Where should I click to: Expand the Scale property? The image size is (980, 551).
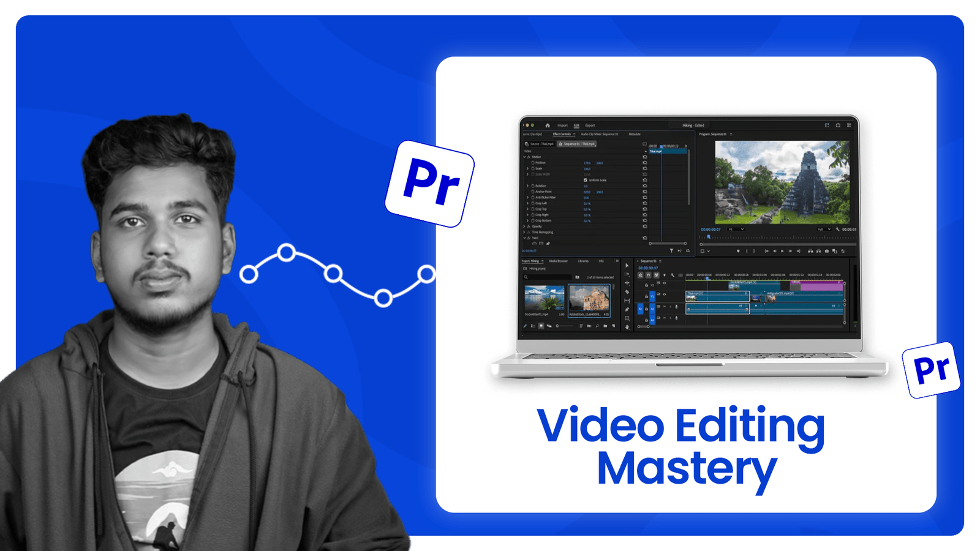tap(527, 168)
